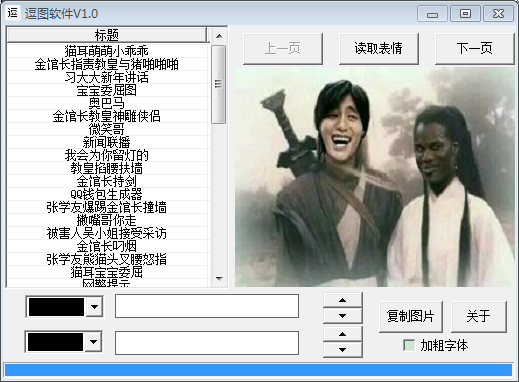This screenshot has width=519, height=382.
Task: Click the upper spinner's up arrow
Action: [342, 300]
